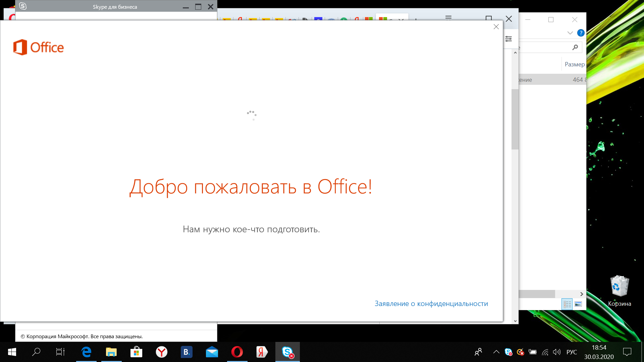Open the Mail app from taskbar
644x362 pixels.
tap(212, 352)
